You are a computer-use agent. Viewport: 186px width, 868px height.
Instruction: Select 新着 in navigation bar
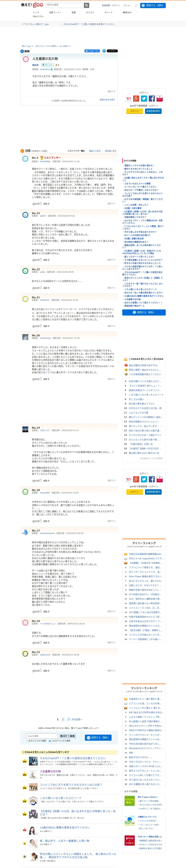[74, 12]
